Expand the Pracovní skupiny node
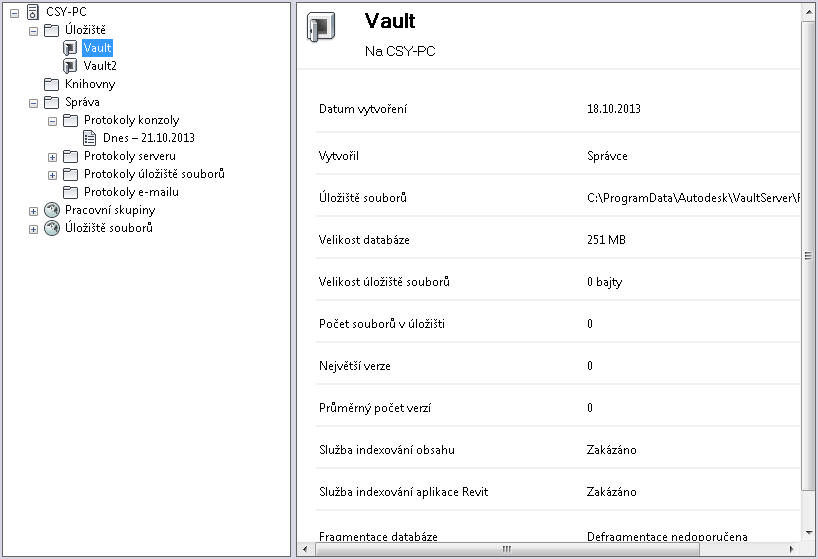 pyautogui.click(x=34, y=210)
